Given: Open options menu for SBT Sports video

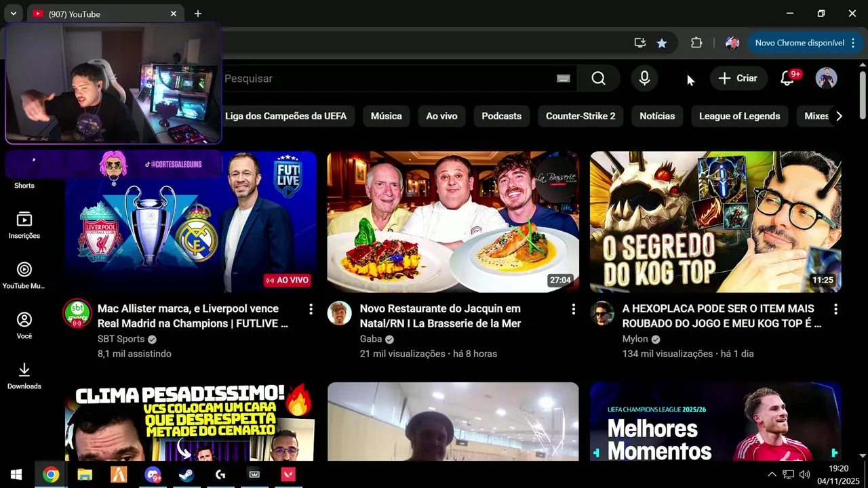Looking at the screenshot, I should 311,309.
